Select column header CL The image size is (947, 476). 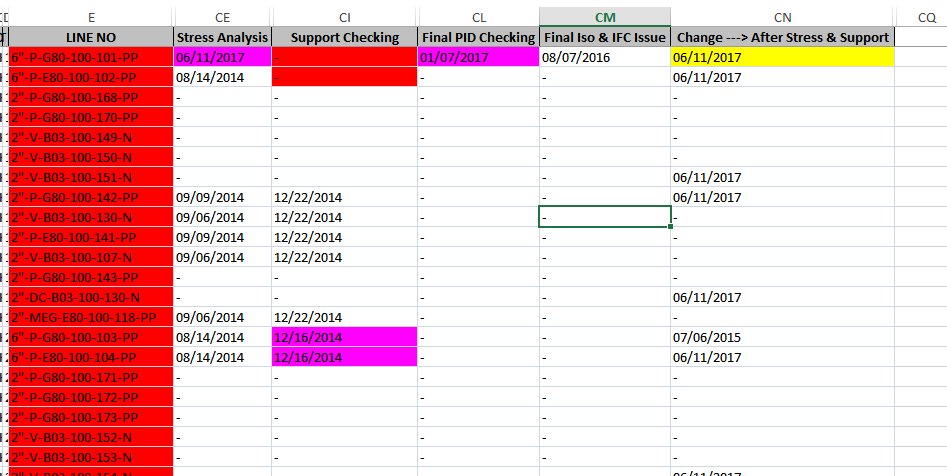(x=478, y=17)
